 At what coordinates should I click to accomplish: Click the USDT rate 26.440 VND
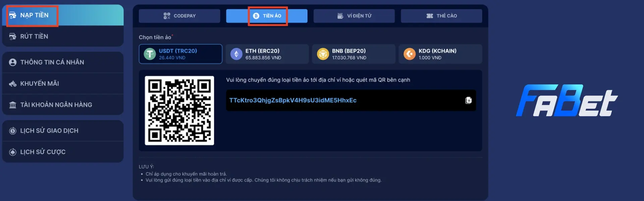click(x=172, y=58)
